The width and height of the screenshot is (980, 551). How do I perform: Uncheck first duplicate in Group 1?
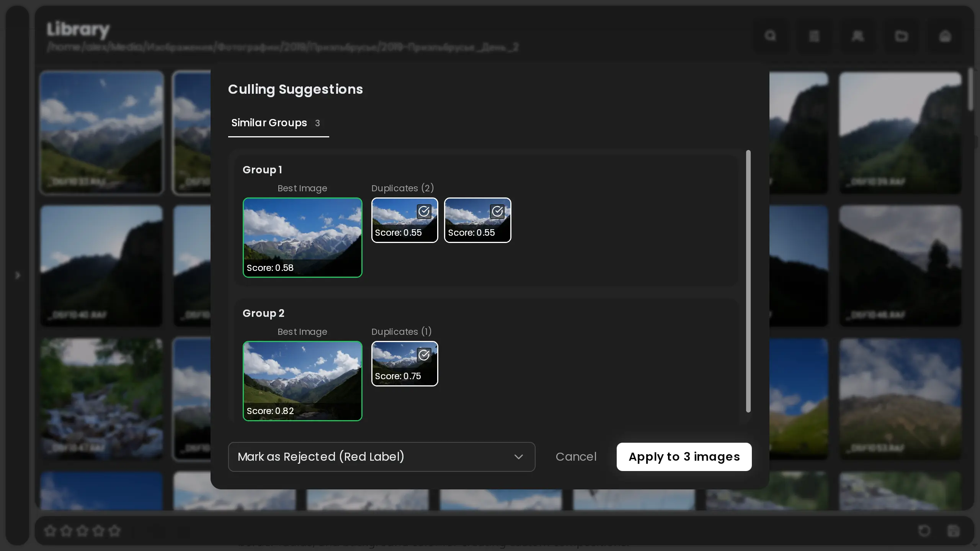coord(424,211)
